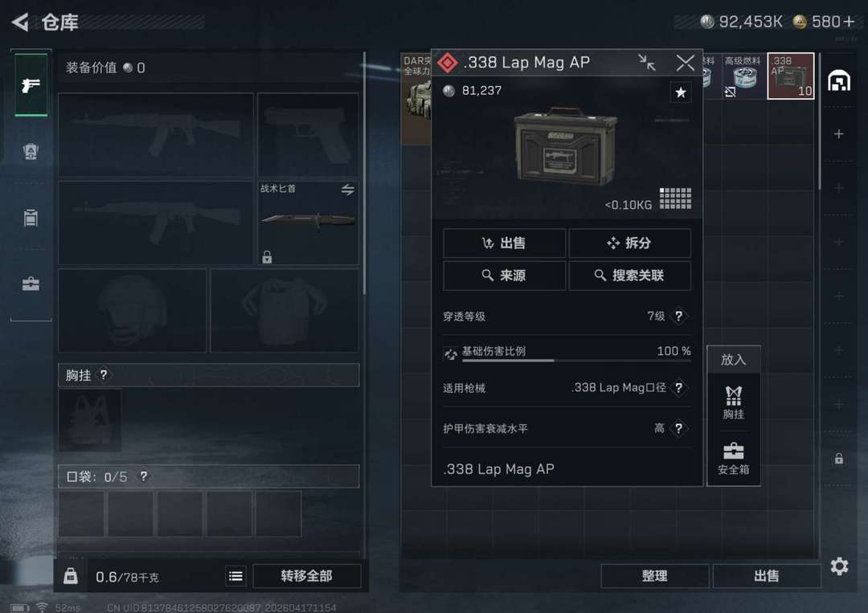The height and width of the screenshot is (613, 868).
Task: Select the .338 AP ammo thumbnail
Action: [791, 76]
